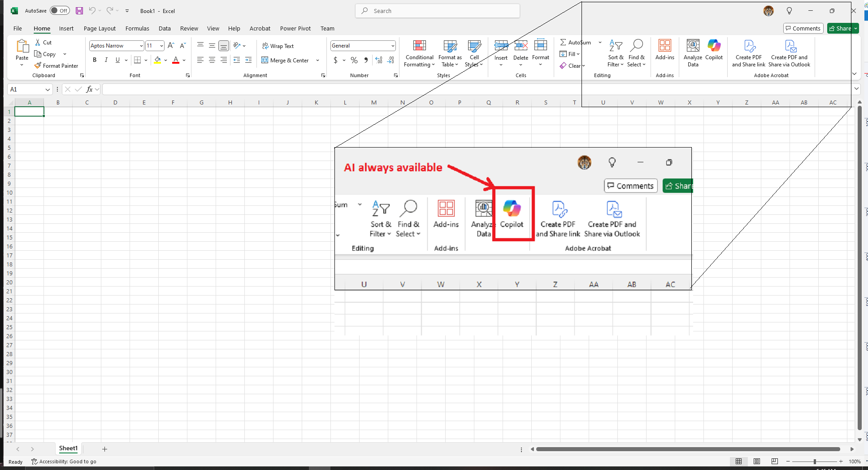Click the Undo arrow icon
The height and width of the screenshot is (470, 868).
coord(92,10)
